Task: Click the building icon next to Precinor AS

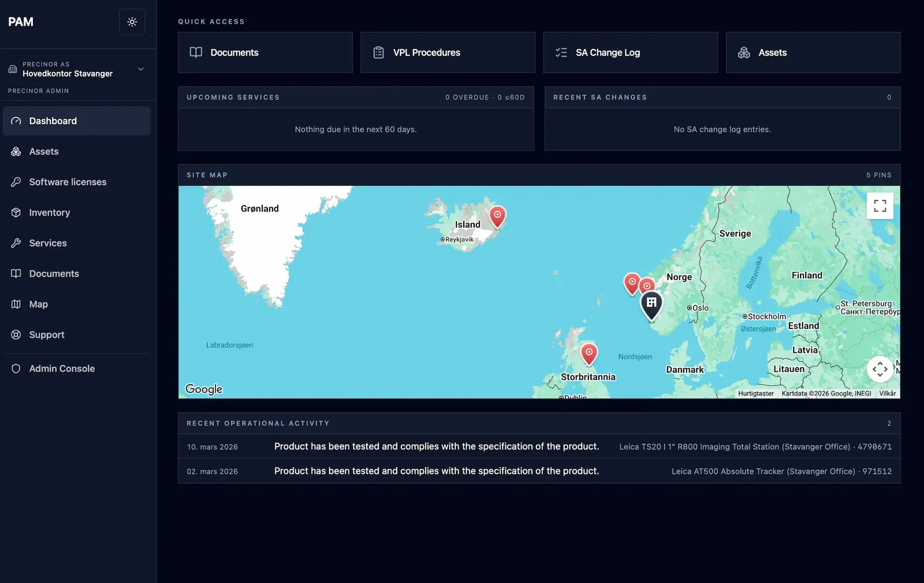Action: pos(13,69)
